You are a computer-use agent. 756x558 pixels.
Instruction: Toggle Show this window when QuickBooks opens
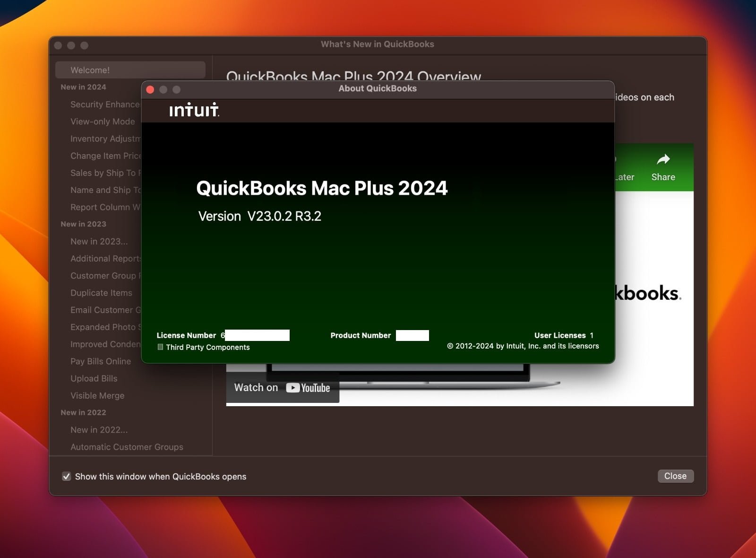point(67,476)
